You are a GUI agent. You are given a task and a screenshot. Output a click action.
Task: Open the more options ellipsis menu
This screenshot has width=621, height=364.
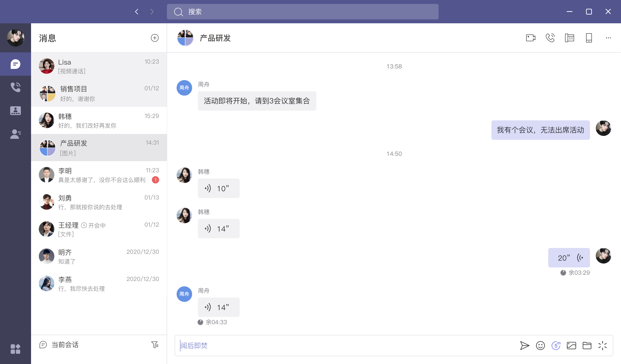click(608, 38)
